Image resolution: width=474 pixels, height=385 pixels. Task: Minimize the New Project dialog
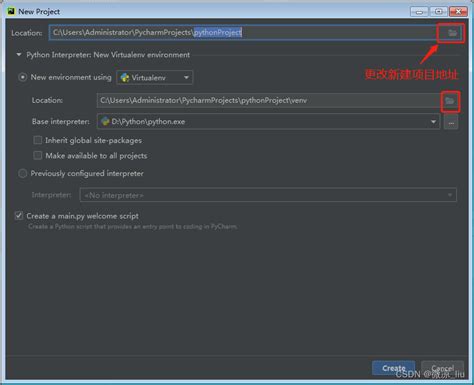[419, 12]
